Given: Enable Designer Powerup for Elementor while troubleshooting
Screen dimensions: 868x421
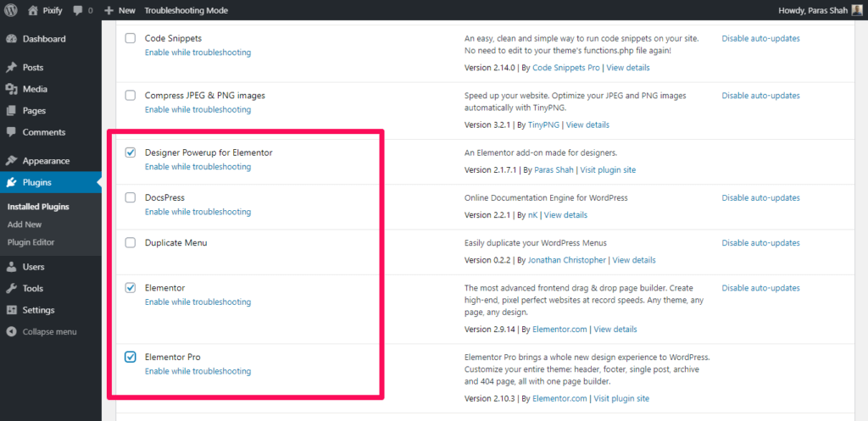Looking at the screenshot, I should click(x=198, y=167).
